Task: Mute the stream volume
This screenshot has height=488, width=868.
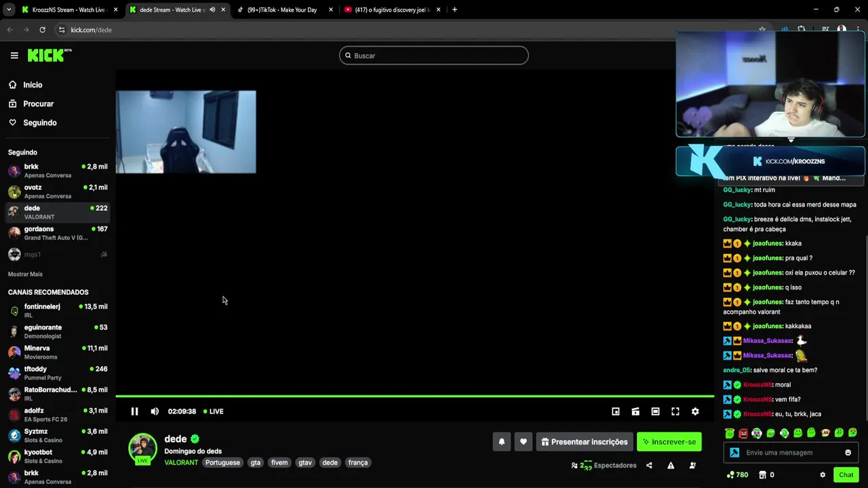Action: point(155,411)
